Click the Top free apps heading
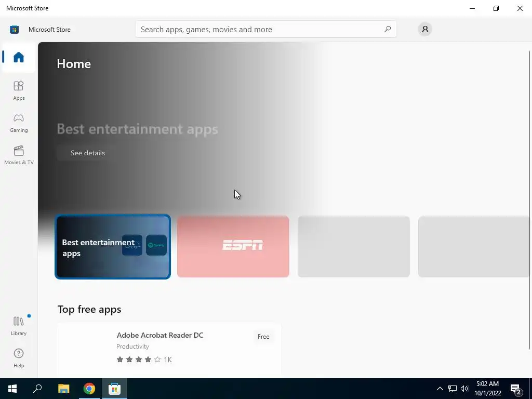The height and width of the screenshot is (399, 532). tap(89, 309)
